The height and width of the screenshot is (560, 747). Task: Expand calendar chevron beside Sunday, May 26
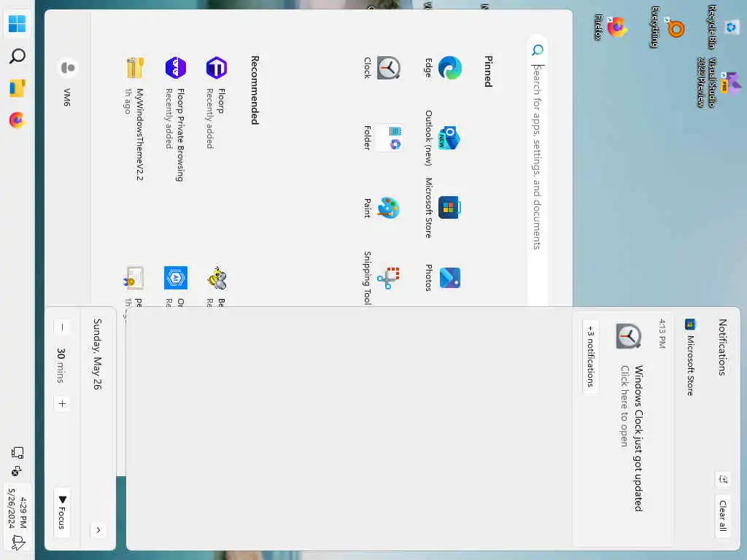coord(98,530)
